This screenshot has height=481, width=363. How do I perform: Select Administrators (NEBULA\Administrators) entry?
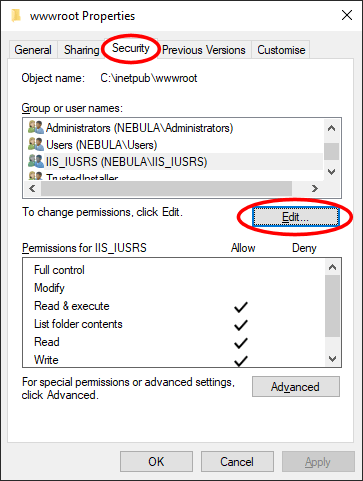139,128
